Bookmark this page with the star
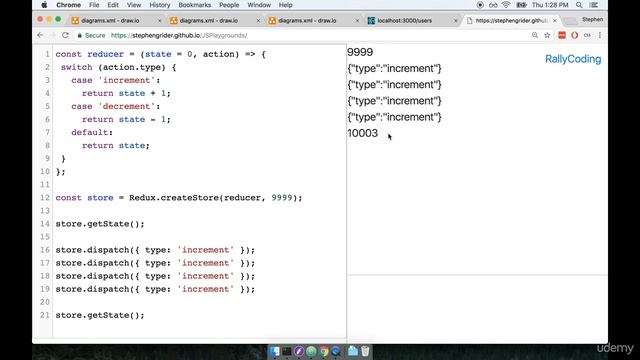The image size is (640, 360). (547, 35)
